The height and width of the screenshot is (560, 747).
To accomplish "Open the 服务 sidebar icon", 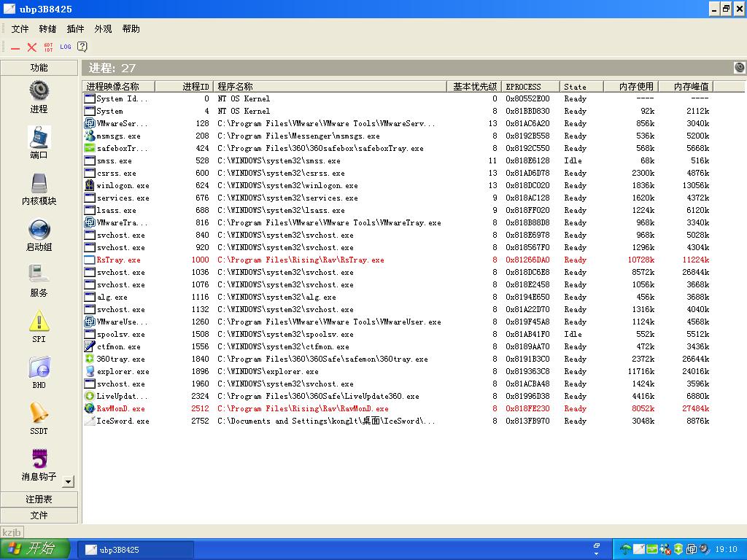I will (x=39, y=275).
